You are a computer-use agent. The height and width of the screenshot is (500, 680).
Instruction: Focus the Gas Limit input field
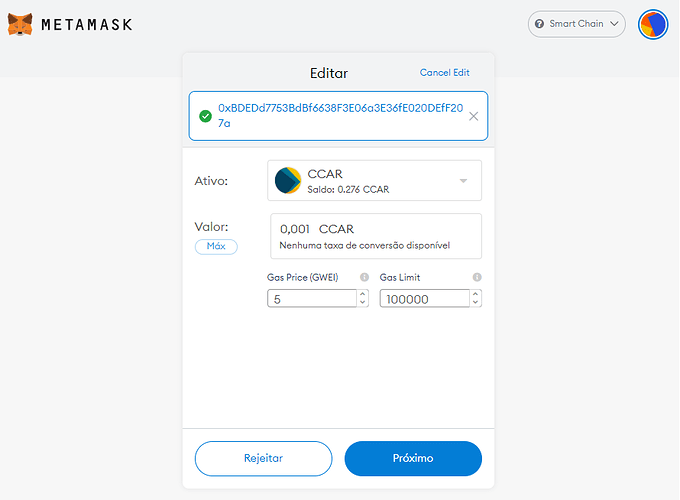423,298
